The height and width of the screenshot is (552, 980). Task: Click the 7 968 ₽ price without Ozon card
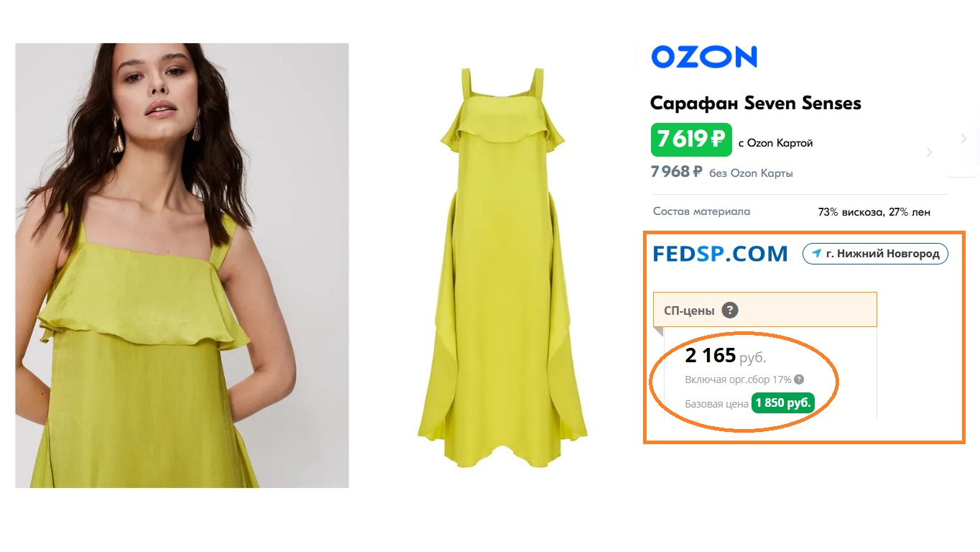pyautogui.click(x=676, y=172)
